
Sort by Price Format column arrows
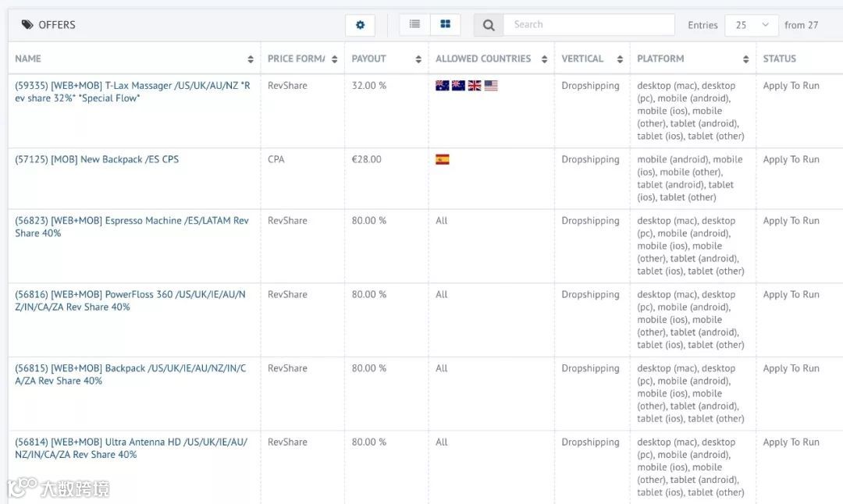[334, 59]
